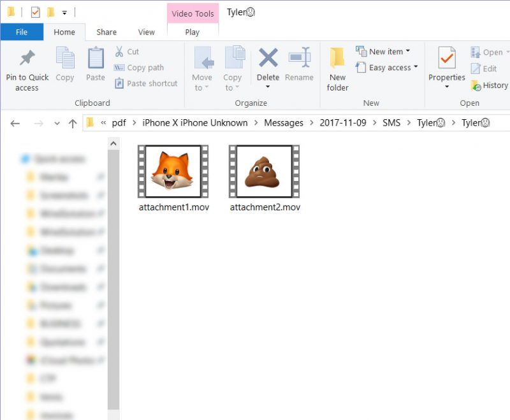Click the Paste icon
The width and height of the screenshot is (510, 420).
[x=95, y=64]
